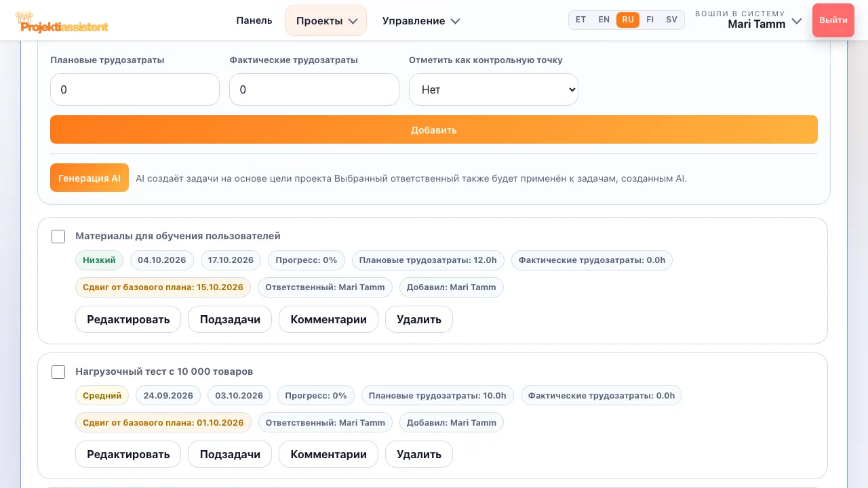This screenshot has width=868, height=488.
Task: Focus the Плановые трудозатраты input field
Action: pos(135,89)
